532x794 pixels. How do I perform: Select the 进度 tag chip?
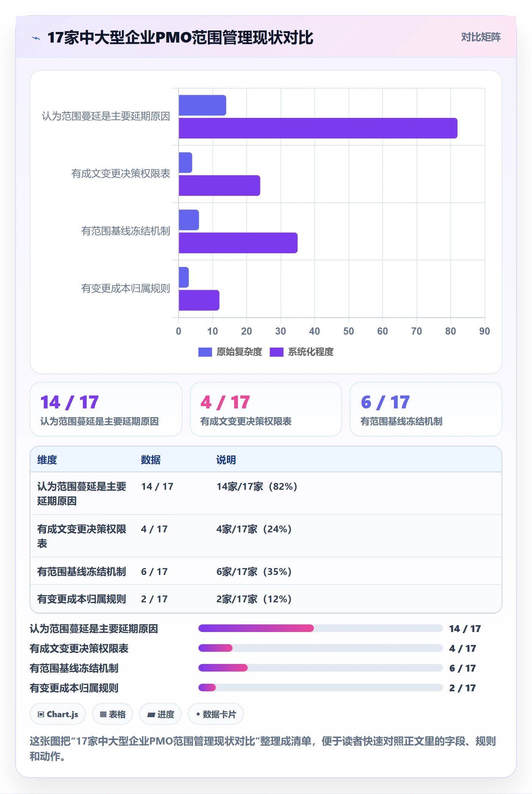[x=160, y=714]
